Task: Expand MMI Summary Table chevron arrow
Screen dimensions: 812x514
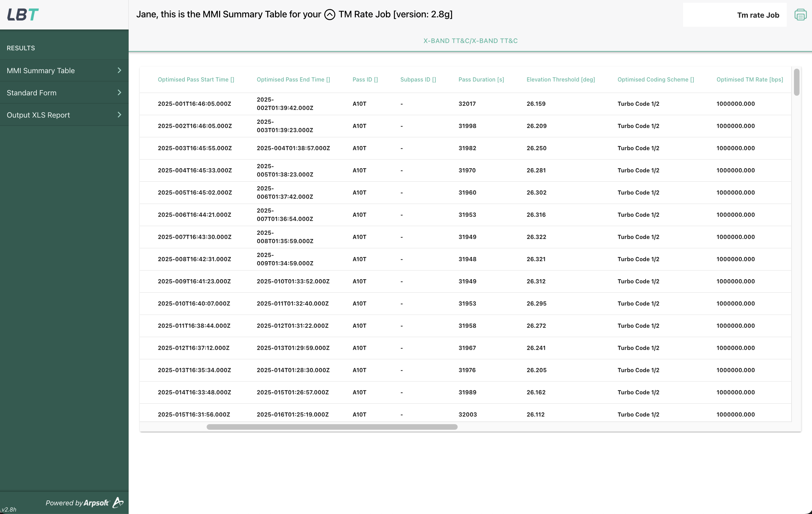Action: 119,70
